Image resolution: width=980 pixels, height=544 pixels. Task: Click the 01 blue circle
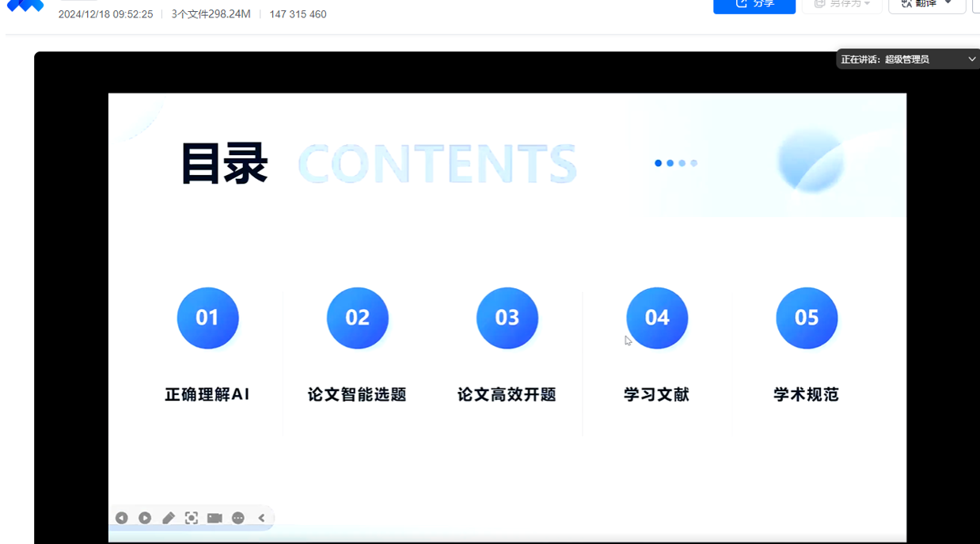point(207,318)
